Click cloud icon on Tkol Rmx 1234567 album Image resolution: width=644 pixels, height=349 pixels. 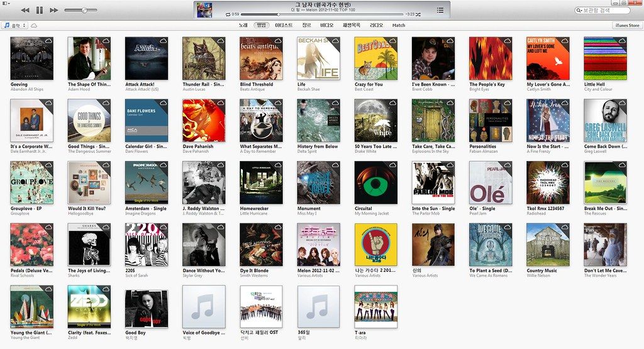click(565, 165)
